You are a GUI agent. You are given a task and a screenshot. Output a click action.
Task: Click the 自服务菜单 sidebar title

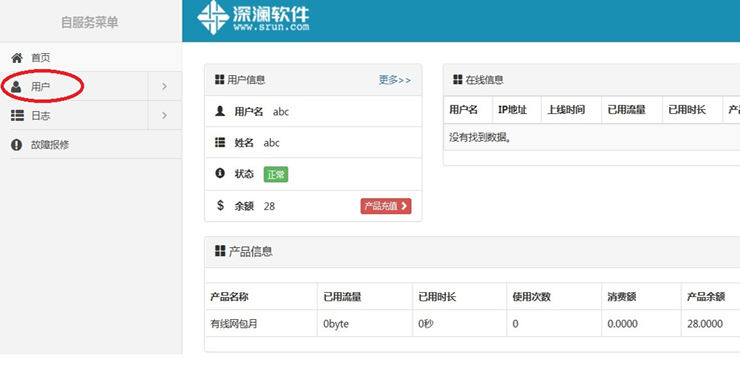point(90,22)
